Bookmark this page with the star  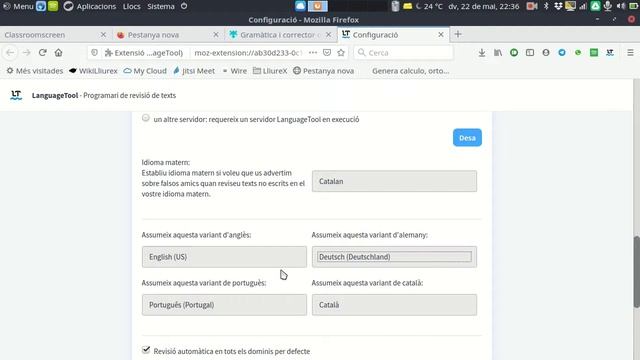[341, 53]
